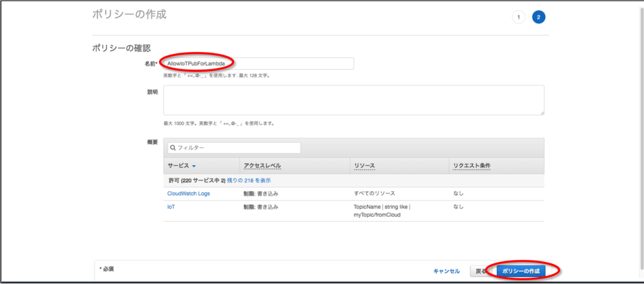
Task: Focus the 説明 description text area
Action: (x=353, y=100)
